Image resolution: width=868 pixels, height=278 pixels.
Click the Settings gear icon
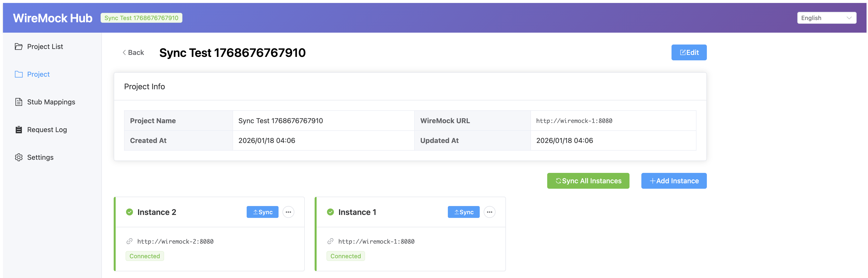point(19,157)
